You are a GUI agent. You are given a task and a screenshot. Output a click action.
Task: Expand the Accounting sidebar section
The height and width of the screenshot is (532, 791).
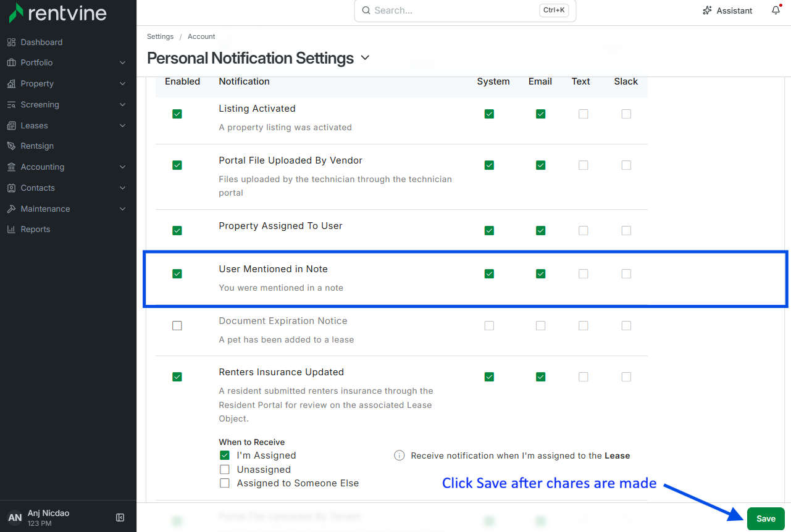pyautogui.click(x=68, y=167)
